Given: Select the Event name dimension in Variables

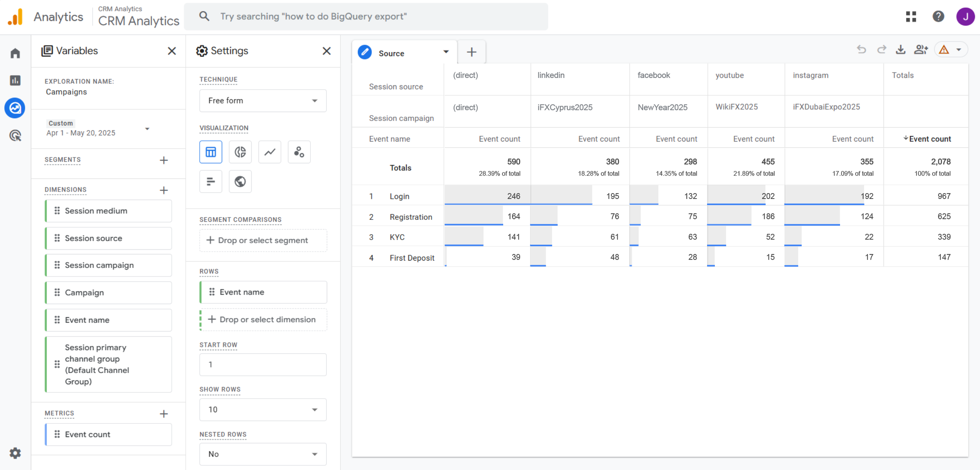Looking at the screenshot, I should (x=109, y=320).
